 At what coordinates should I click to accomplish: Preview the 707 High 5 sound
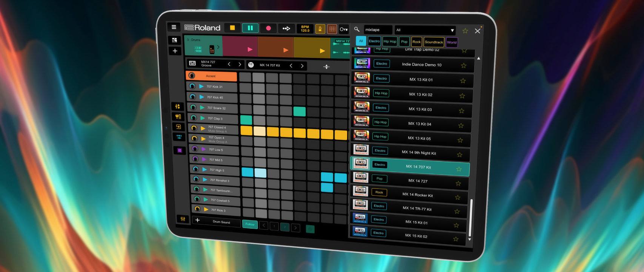click(x=204, y=170)
